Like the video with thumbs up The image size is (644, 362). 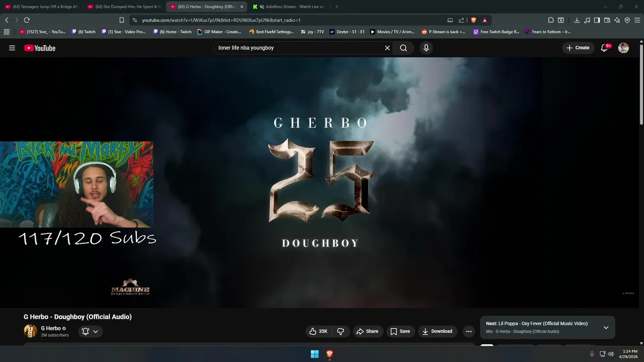coord(318,331)
